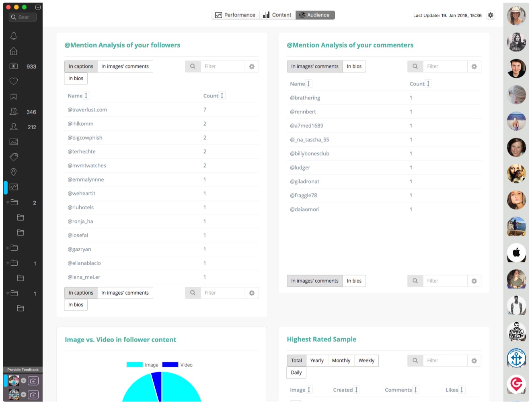Open the bookmark saved icon in the sidebar

[x=14, y=97]
